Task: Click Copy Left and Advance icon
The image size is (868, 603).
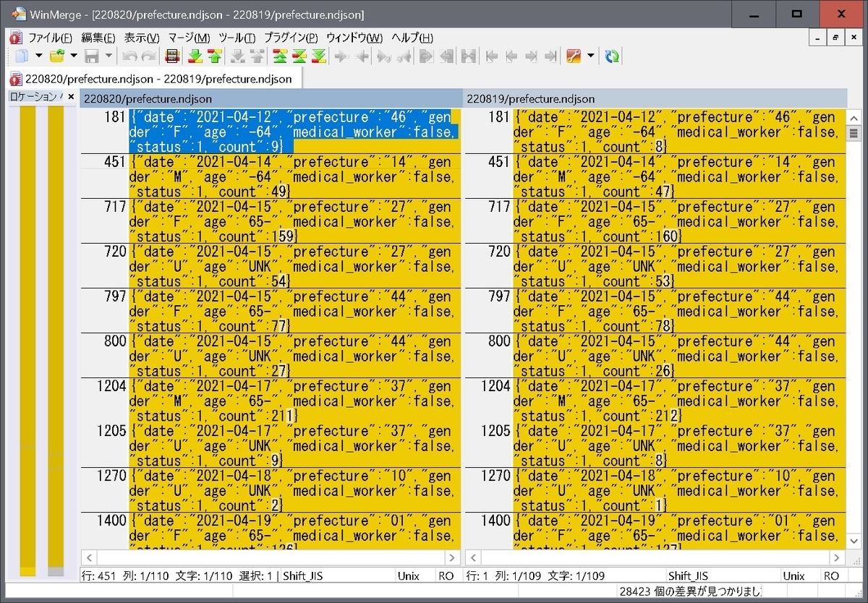Action: [x=404, y=56]
